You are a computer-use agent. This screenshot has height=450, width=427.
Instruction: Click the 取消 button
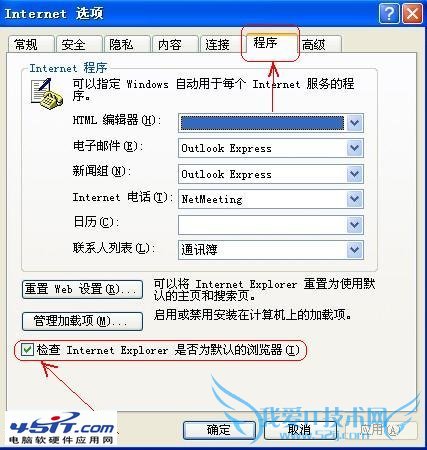pyautogui.click(x=300, y=430)
